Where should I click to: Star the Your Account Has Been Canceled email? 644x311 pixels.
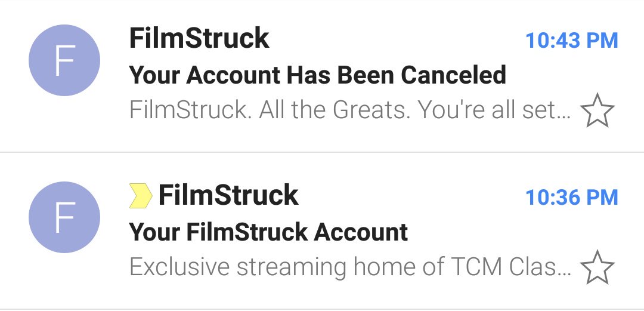click(x=597, y=110)
